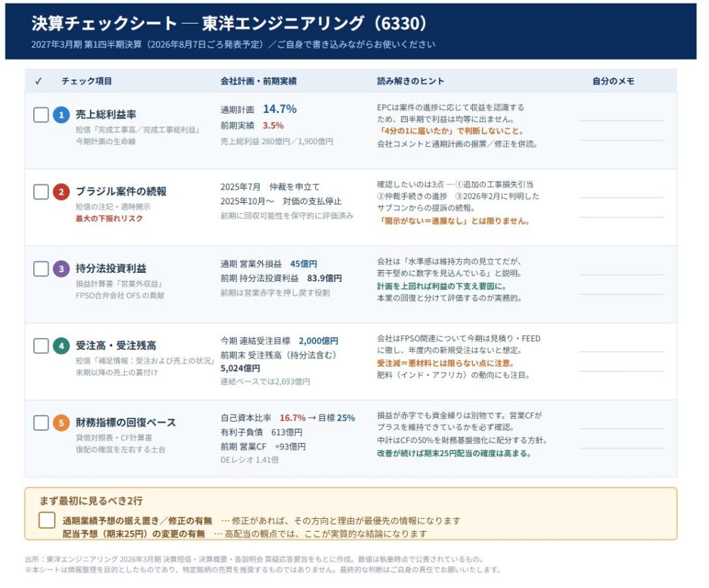The image size is (709, 588).
Task: Click 今期計画の生命線 subtext
Action: (106, 141)
